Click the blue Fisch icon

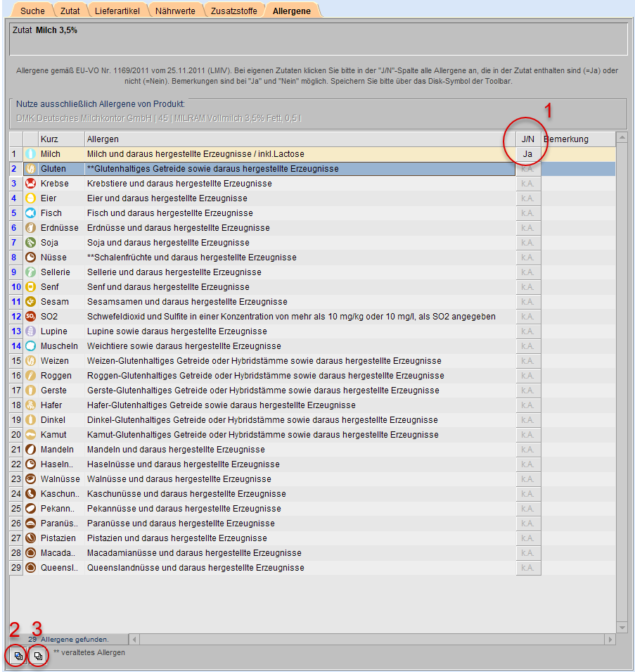[30, 213]
